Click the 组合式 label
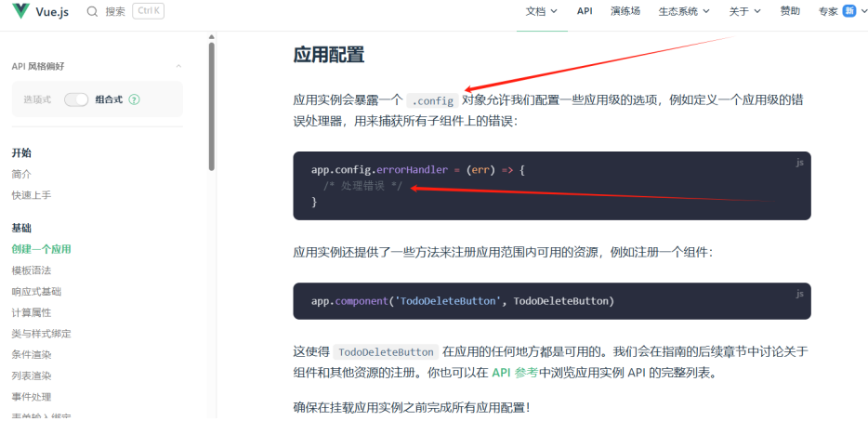The image size is (868, 448). point(109,99)
